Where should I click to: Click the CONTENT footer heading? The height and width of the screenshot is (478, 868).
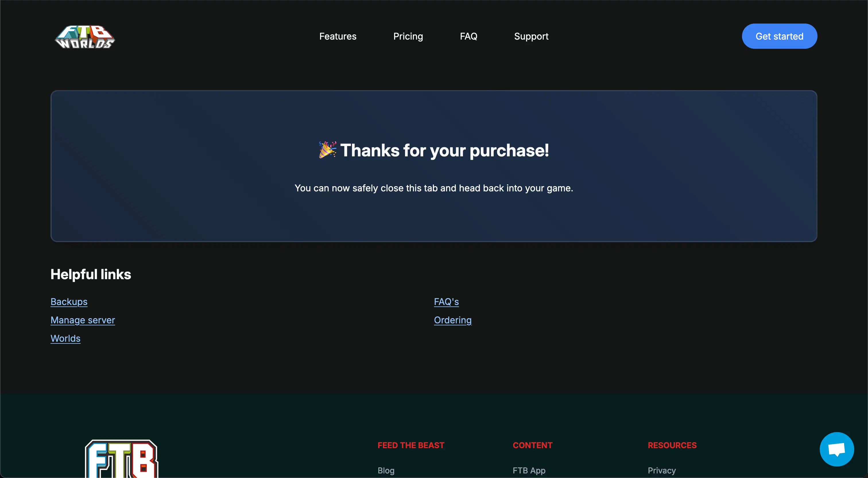click(532, 445)
